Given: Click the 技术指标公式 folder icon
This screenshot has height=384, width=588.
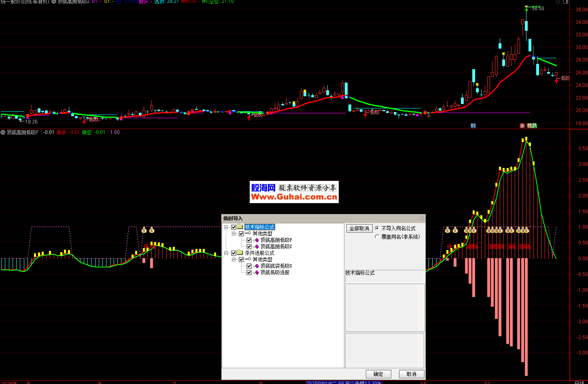Looking at the screenshot, I should 240,227.
